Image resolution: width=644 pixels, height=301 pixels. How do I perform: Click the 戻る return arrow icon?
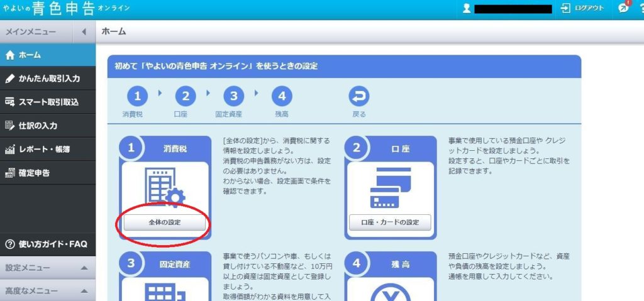pyautogui.click(x=359, y=97)
